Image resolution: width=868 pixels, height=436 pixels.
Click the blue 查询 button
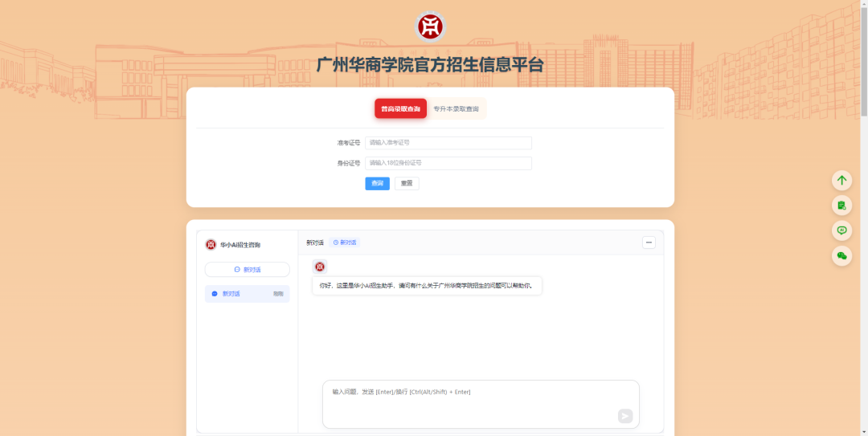click(x=377, y=183)
